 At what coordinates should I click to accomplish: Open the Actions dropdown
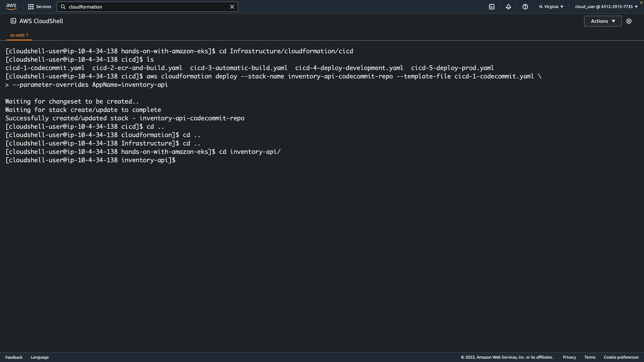(x=603, y=21)
